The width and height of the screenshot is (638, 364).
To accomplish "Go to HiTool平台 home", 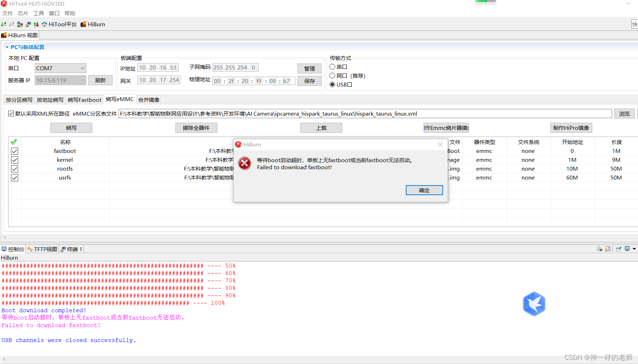I will (59, 24).
